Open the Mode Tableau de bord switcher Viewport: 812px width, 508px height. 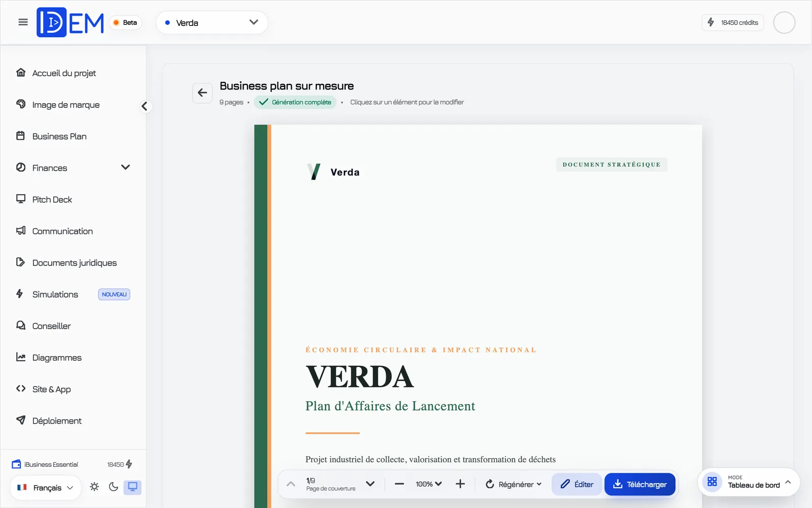click(749, 482)
